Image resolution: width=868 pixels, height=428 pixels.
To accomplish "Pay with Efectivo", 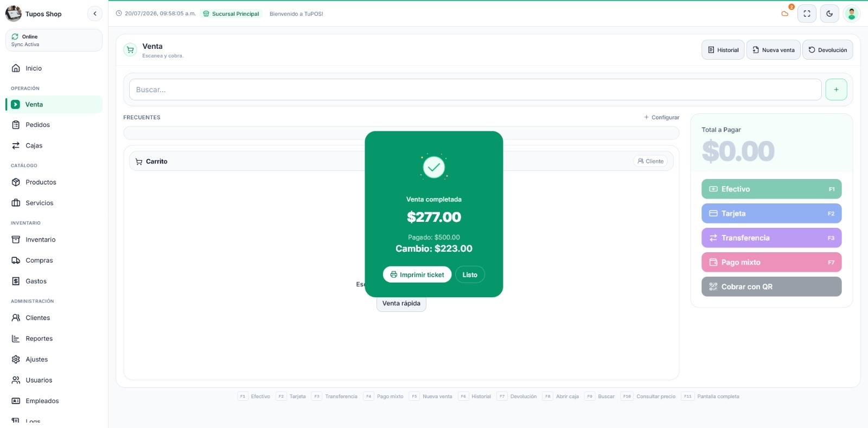I will 771,189.
